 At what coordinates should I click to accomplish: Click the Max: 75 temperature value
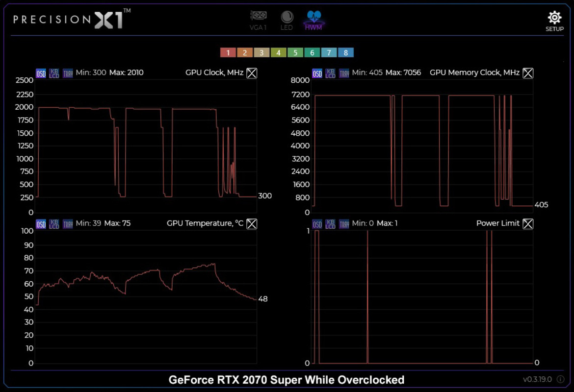coord(117,223)
